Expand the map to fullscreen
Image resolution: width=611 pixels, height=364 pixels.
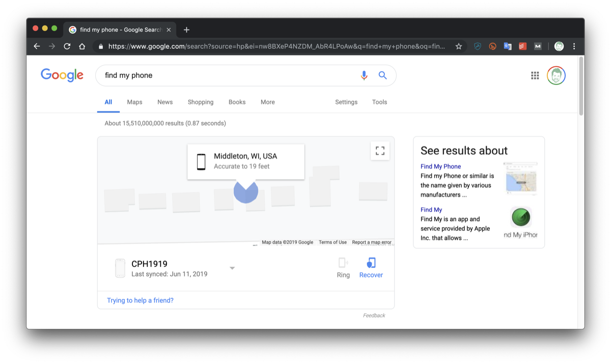click(x=380, y=151)
